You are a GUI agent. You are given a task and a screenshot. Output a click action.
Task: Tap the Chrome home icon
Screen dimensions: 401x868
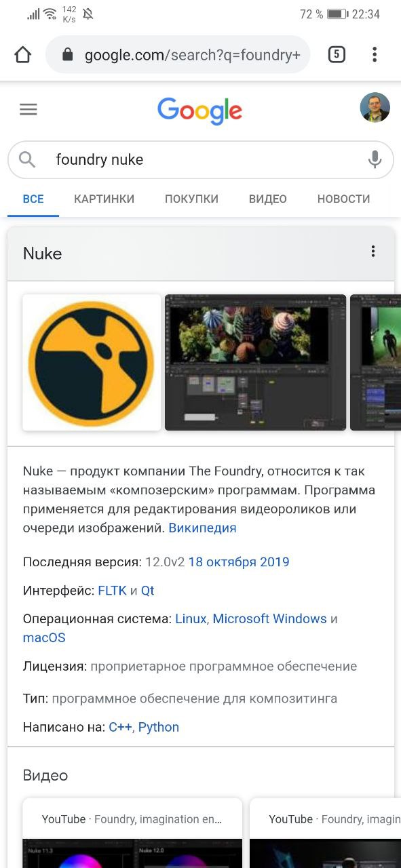(23, 55)
